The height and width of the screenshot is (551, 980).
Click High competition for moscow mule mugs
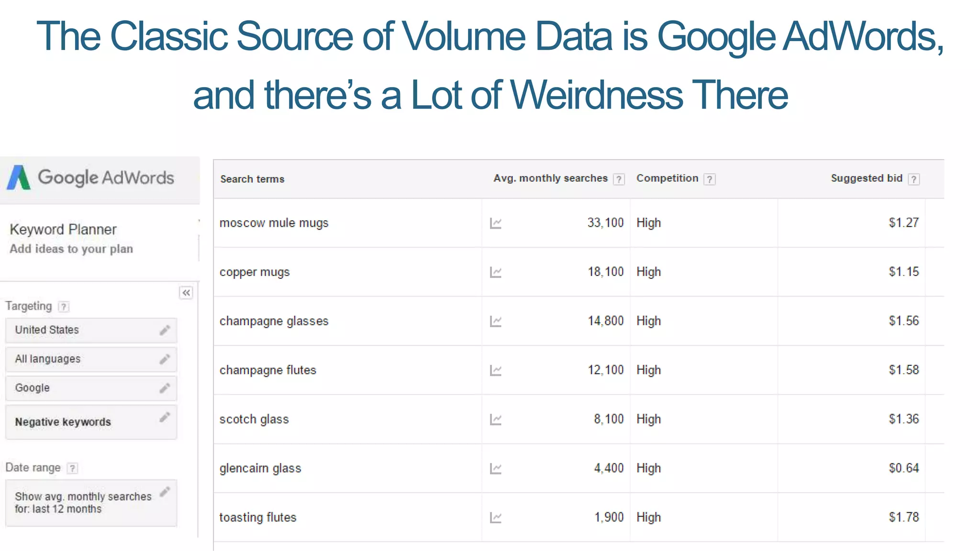tap(648, 223)
